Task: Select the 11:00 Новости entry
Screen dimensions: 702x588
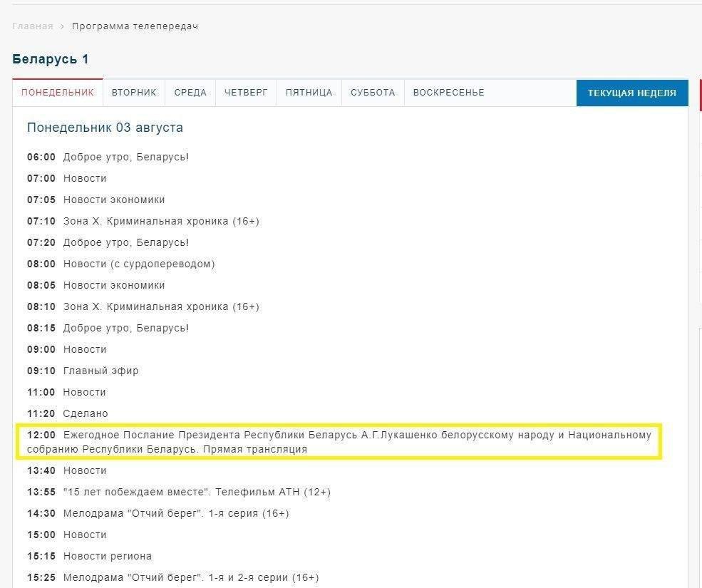Action: 67,392
